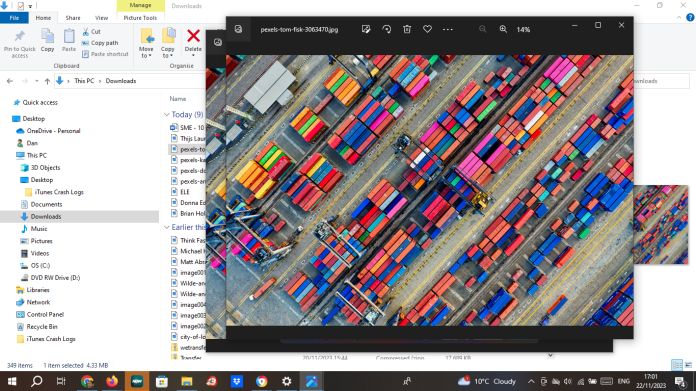This screenshot has width=696, height=391.
Task: Click the taskbar clock showing 17:01
Action: pos(651,381)
